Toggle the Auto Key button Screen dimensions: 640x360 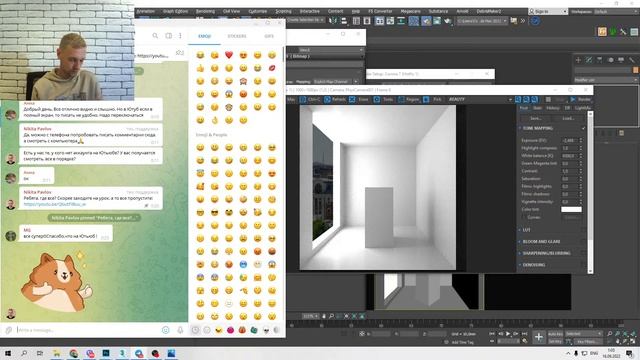555,334
